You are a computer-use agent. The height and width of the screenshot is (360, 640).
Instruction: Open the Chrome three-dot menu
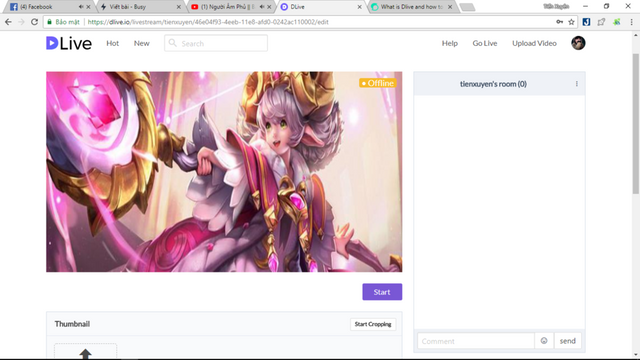click(631, 22)
